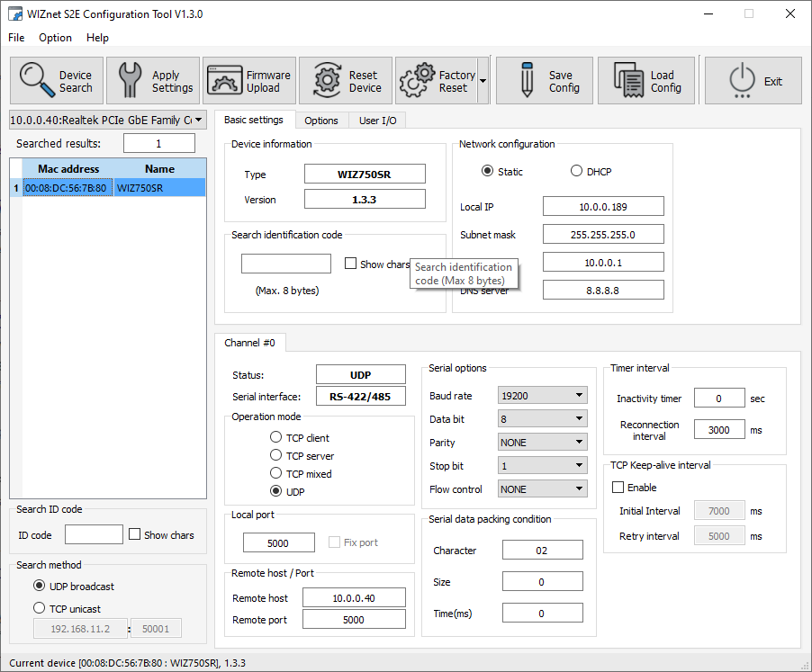This screenshot has width=812, height=672.
Task: Open the File menu
Action: [x=16, y=38]
